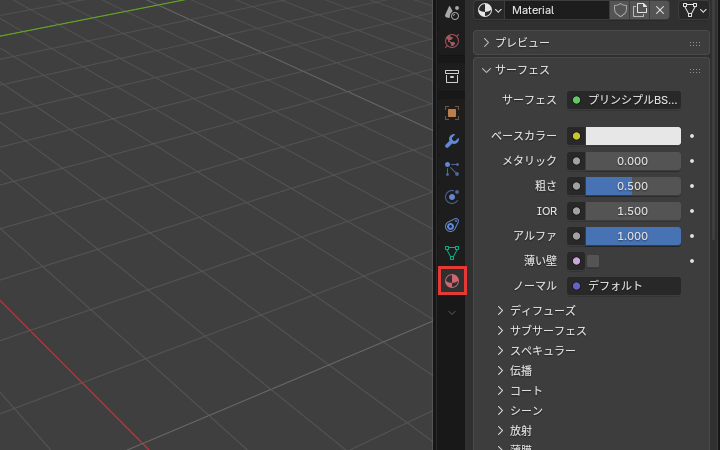
Task: Click animate dot right of 薄い壁 checkbox
Action: pos(692,261)
